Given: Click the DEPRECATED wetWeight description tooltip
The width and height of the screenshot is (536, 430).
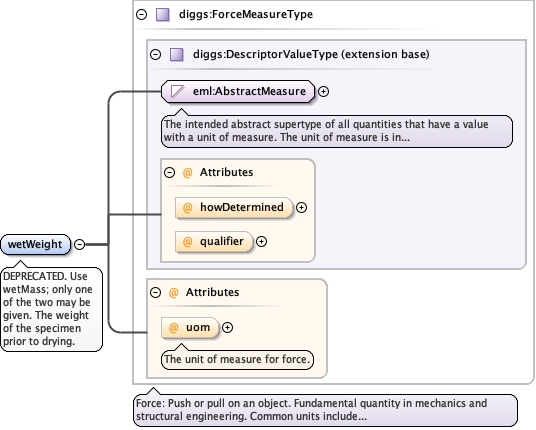Looking at the screenshot, I should click(x=51, y=309).
